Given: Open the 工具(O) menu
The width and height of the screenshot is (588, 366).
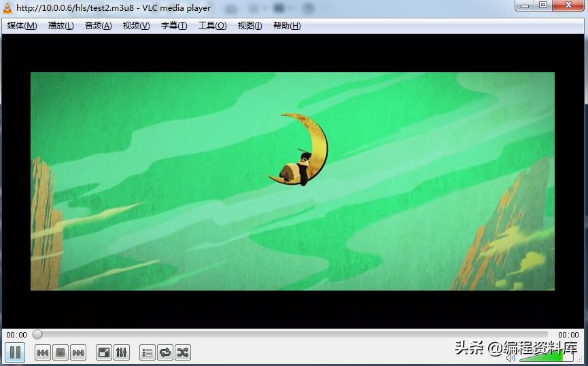Looking at the screenshot, I should pyautogui.click(x=212, y=26).
